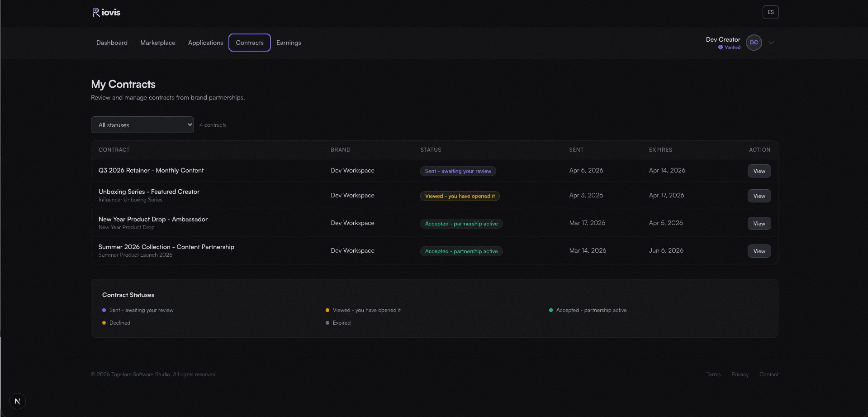Click the EXPIRES column header

tap(660, 150)
